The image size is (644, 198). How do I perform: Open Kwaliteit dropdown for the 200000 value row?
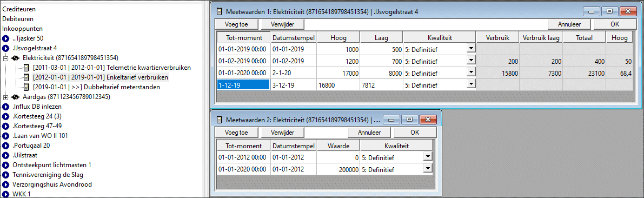point(428,168)
